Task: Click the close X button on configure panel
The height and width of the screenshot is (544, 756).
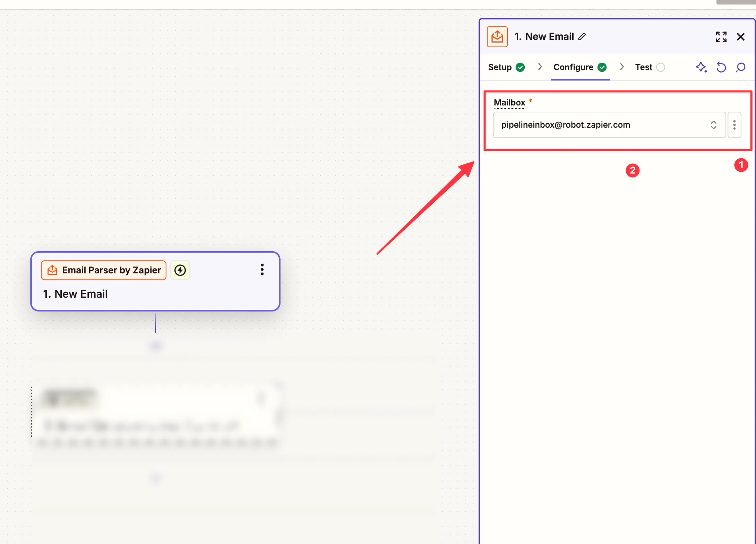Action: tap(741, 36)
